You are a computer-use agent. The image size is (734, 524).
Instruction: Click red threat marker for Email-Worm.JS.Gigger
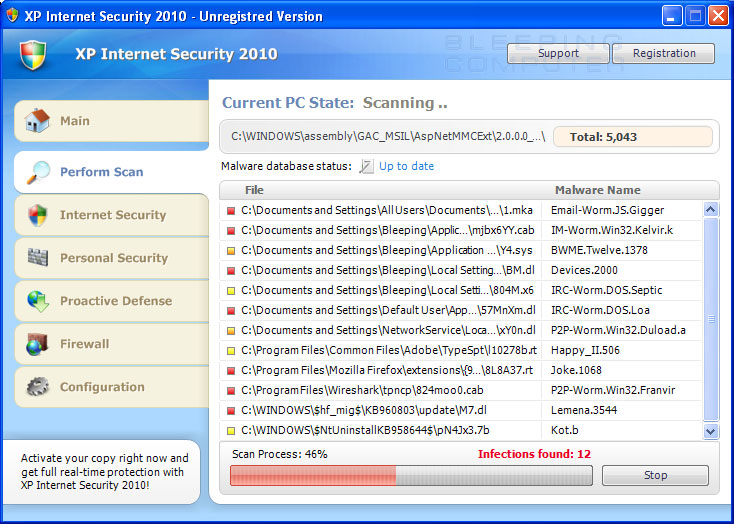(231, 211)
